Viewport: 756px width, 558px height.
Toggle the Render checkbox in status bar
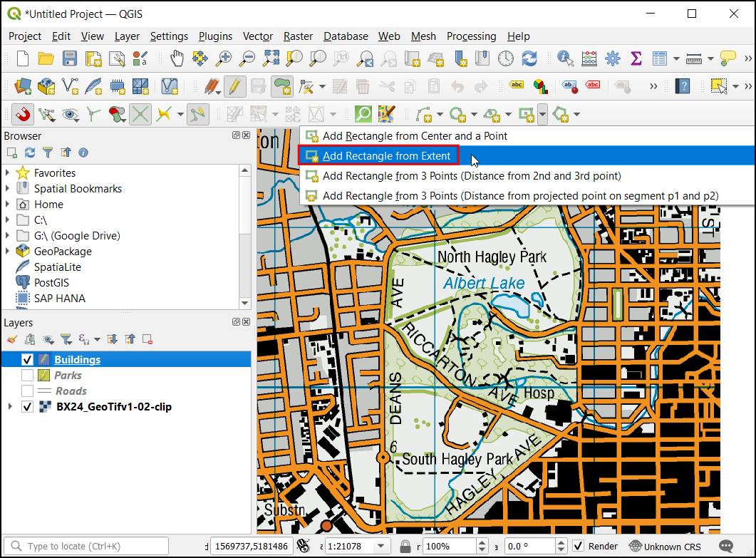(x=579, y=547)
